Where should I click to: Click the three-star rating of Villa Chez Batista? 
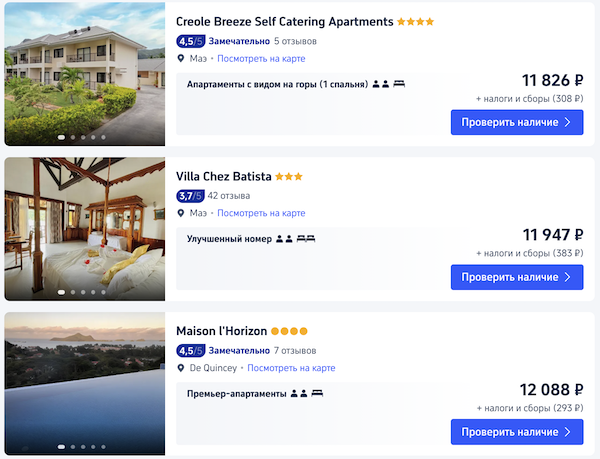[x=289, y=177]
